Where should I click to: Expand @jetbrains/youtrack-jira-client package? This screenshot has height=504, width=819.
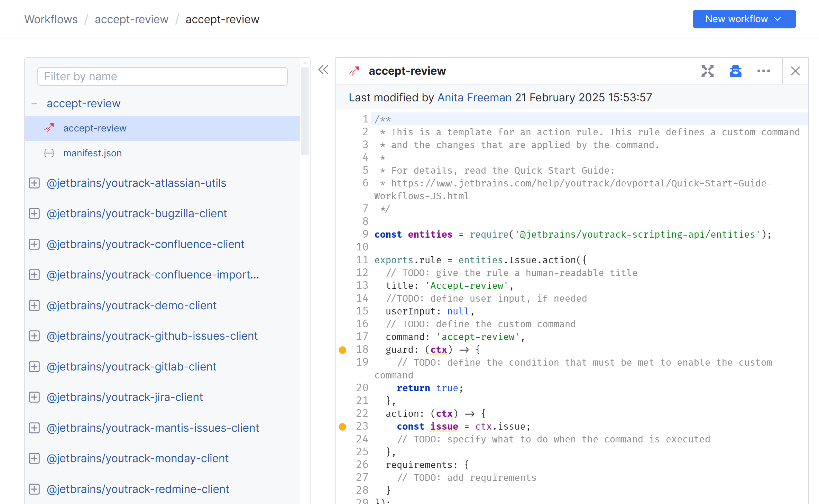[x=34, y=397]
